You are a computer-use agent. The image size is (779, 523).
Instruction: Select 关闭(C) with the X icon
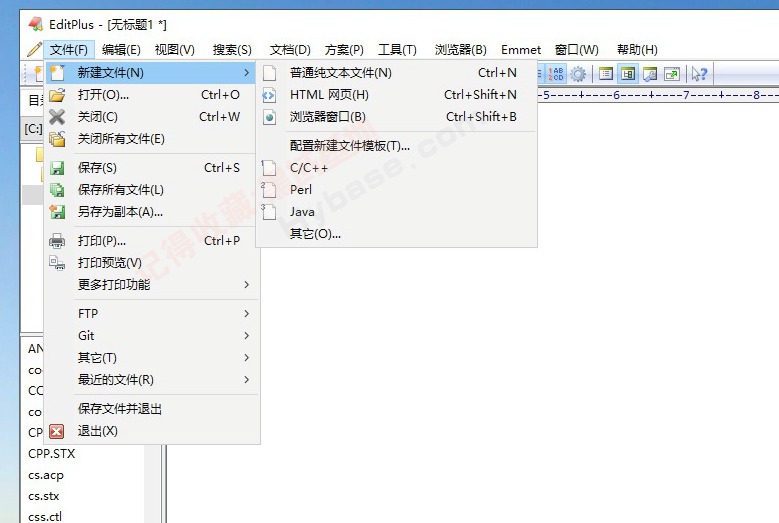click(x=151, y=117)
